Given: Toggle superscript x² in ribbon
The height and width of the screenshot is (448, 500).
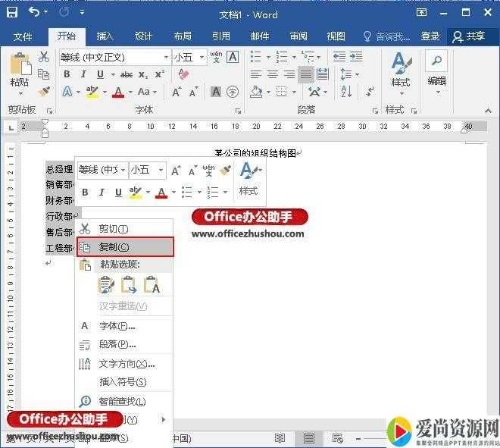Looking at the screenshot, I should pyautogui.click(x=160, y=74).
